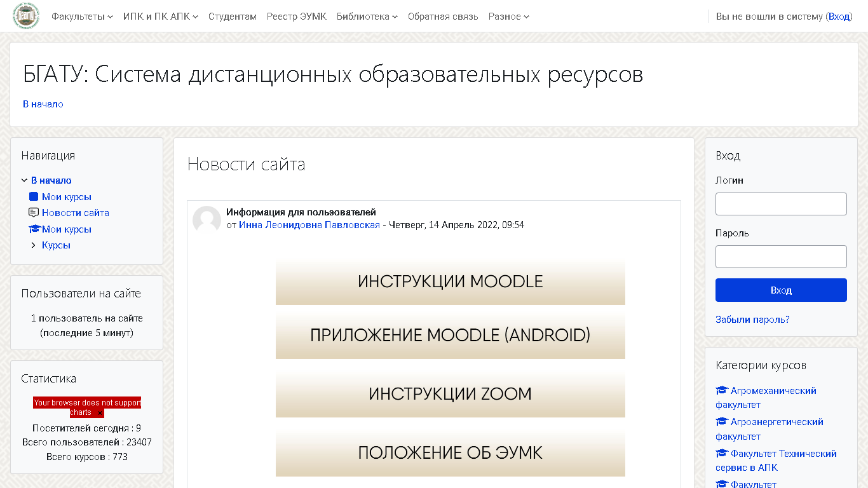Screen dimensions: 868x488
Task: Click the graduation cap icon by Агромеханический факультет
Action: coord(721,391)
